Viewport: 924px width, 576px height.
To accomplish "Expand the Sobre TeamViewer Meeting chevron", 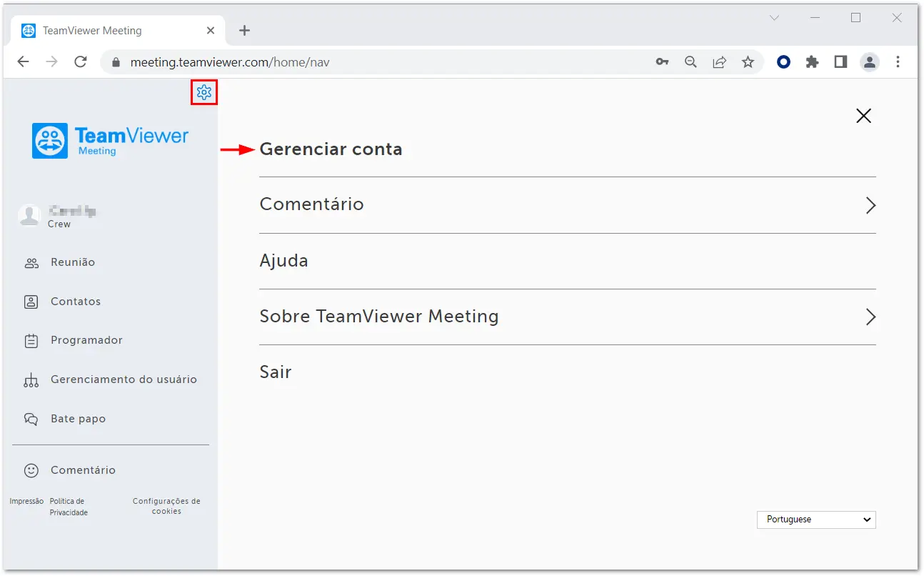I will pos(870,317).
